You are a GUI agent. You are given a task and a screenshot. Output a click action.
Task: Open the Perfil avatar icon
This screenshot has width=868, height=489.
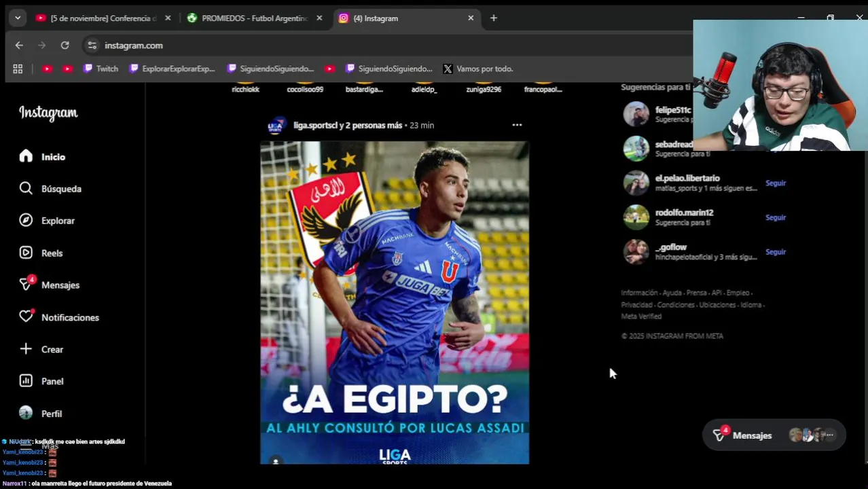[x=26, y=413]
